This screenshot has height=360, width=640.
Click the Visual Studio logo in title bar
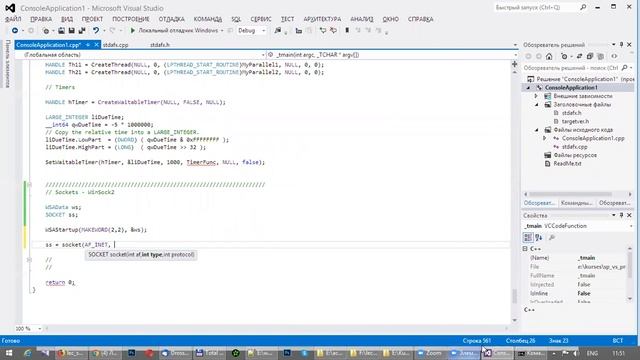point(10,8)
